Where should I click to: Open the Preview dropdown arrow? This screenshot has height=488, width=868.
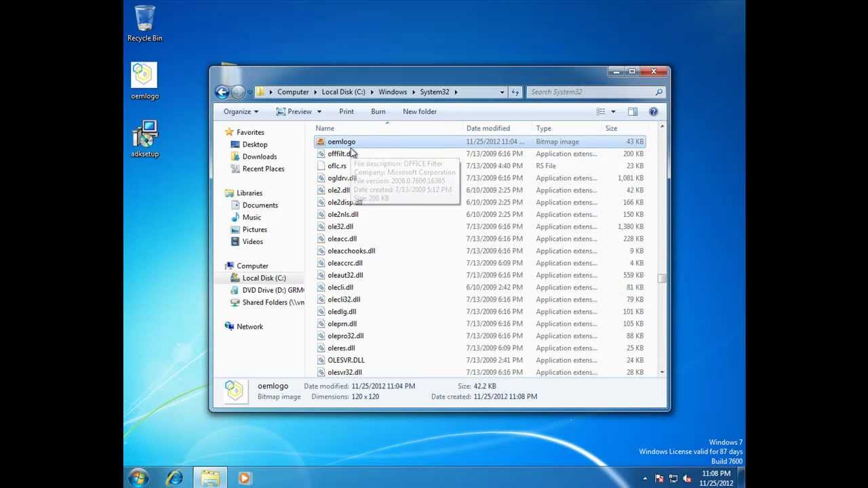click(x=319, y=112)
